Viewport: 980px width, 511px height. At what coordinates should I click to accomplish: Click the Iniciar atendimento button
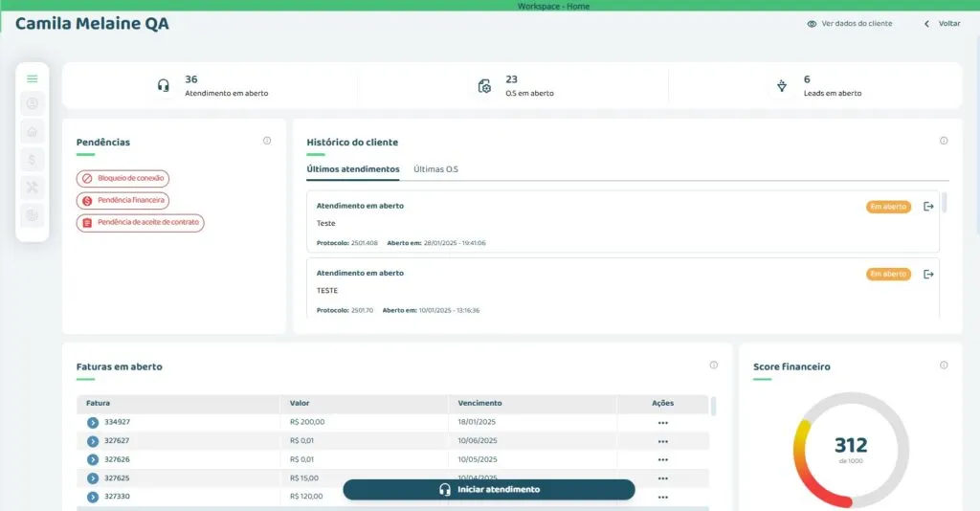click(x=489, y=490)
